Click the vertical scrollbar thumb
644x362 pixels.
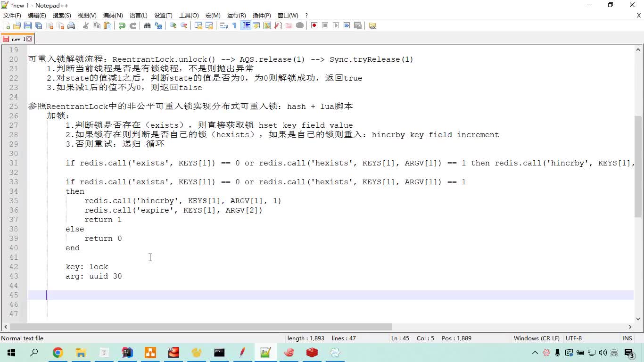(x=638, y=166)
